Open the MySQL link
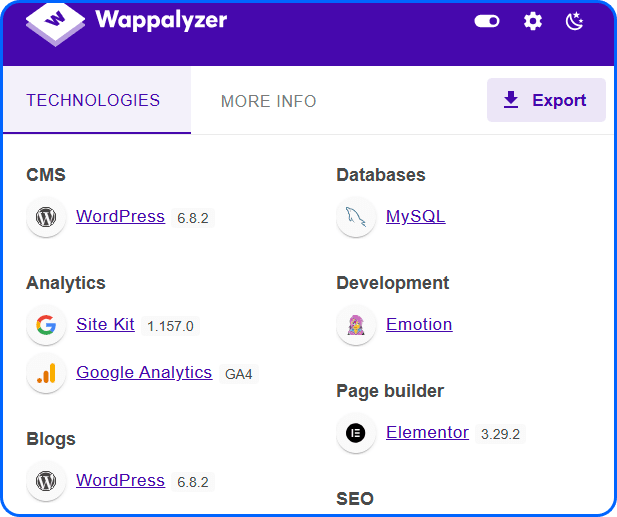This screenshot has height=517, width=617. (415, 216)
